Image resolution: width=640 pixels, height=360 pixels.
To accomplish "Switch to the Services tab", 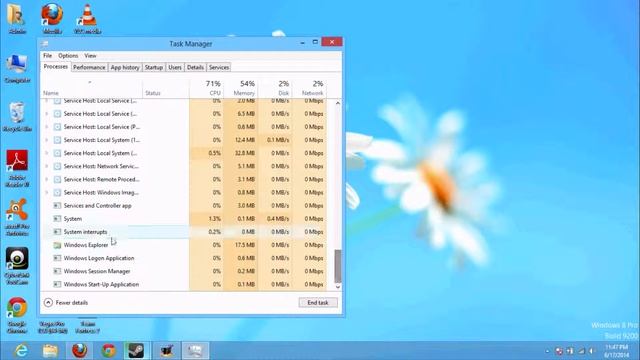I will pyautogui.click(x=219, y=67).
